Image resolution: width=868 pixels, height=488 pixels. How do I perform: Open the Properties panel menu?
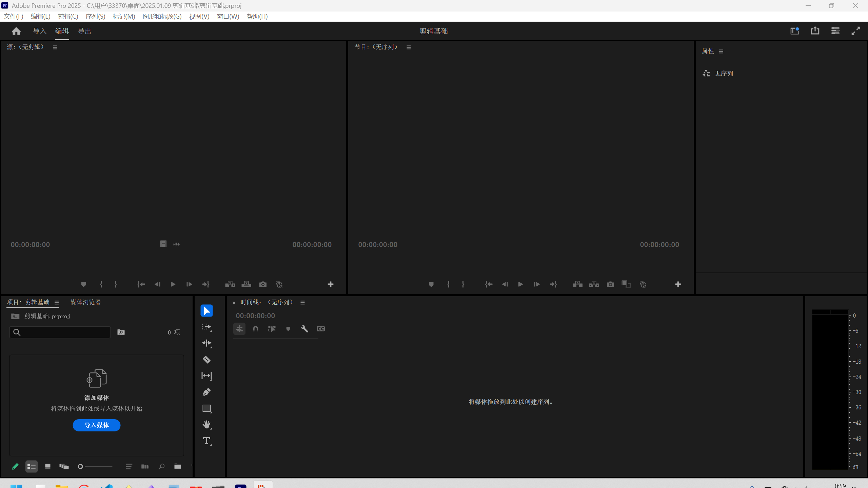tap(721, 52)
